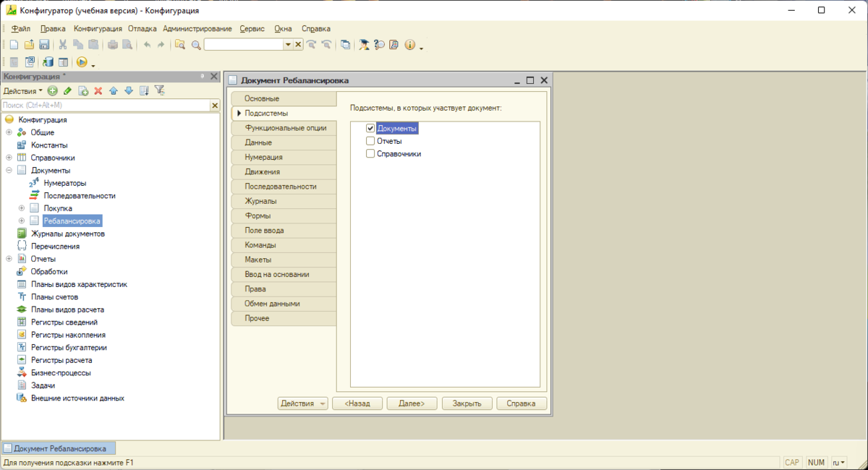This screenshot has height=470, width=868.
Task: Click the Redo arrow icon
Action: [x=161, y=45]
